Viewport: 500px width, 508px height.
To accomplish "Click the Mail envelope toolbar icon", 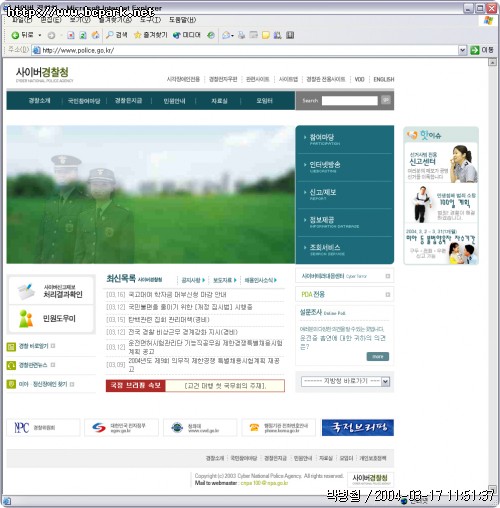I will click(x=226, y=35).
